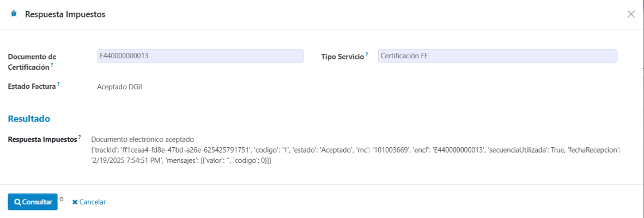Open help tooltip for Tipo Servicio

(367, 55)
